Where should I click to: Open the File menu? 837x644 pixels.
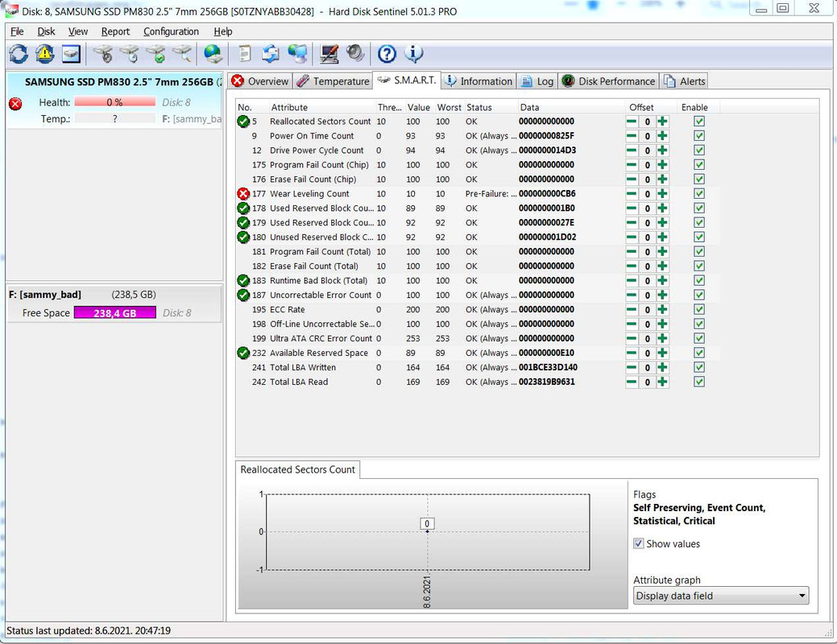[x=17, y=31]
